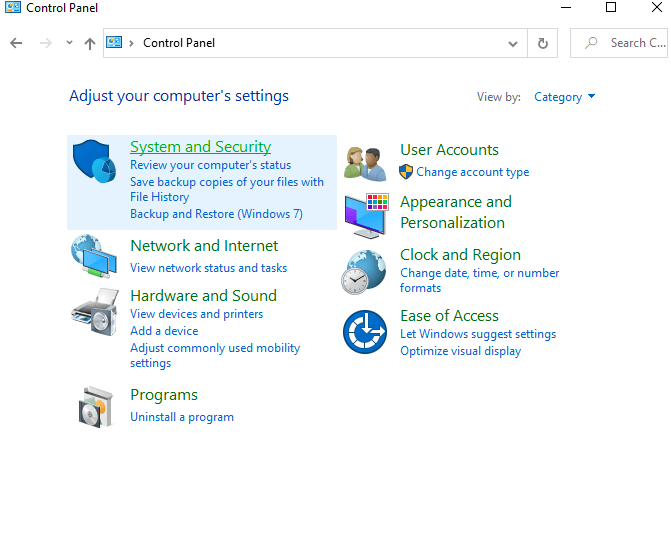Click the Search Control Panel box
The height and width of the screenshot is (560, 671).
coord(625,43)
